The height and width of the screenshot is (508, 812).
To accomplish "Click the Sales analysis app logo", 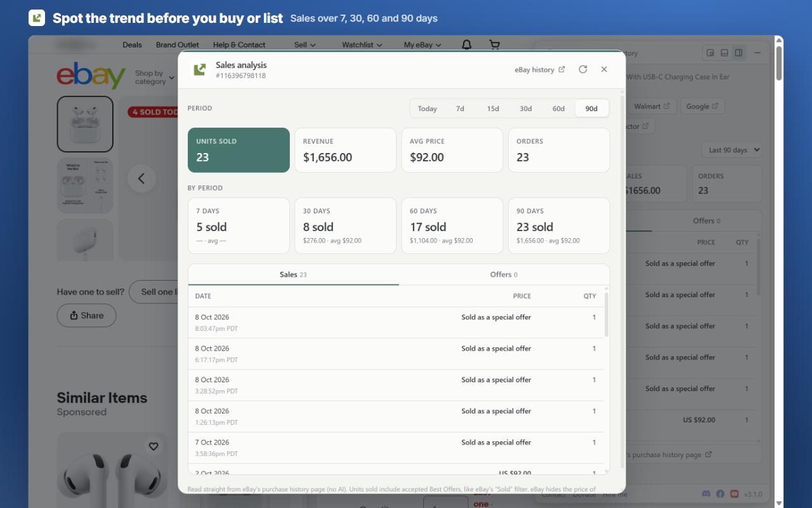I will 200,70.
